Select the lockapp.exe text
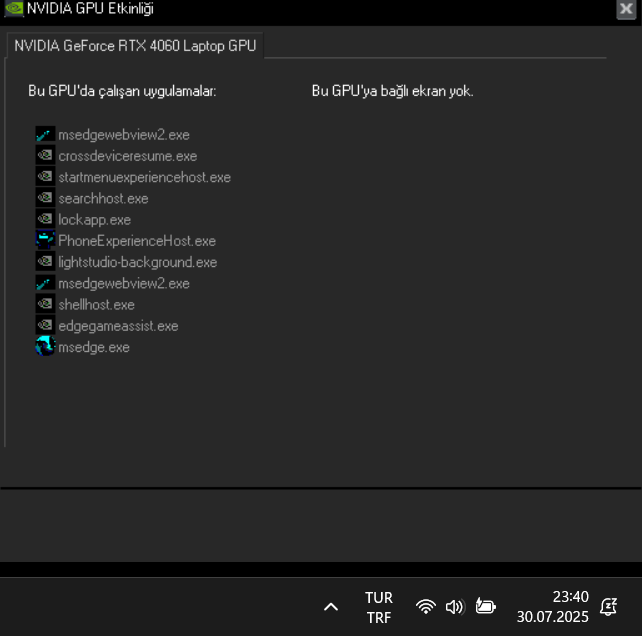Image resolution: width=642 pixels, height=636 pixels. click(95, 220)
